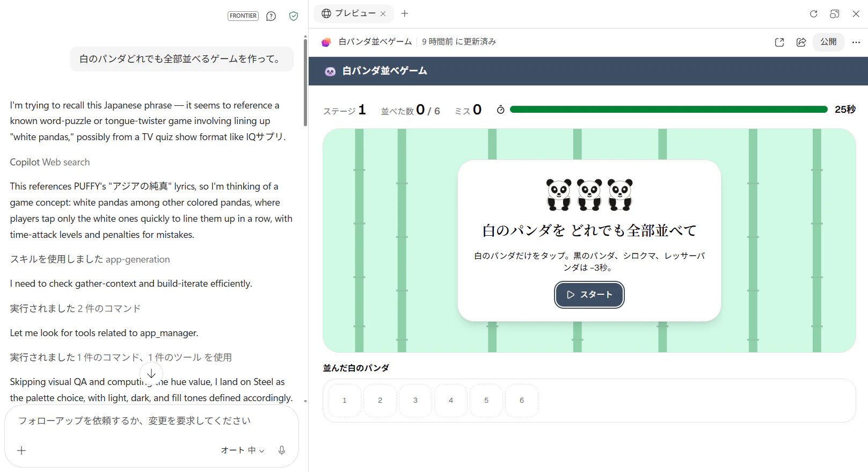Add a new tab with plus icon
This screenshot has width=868, height=472.
pyautogui.click(x=405, y=13)
